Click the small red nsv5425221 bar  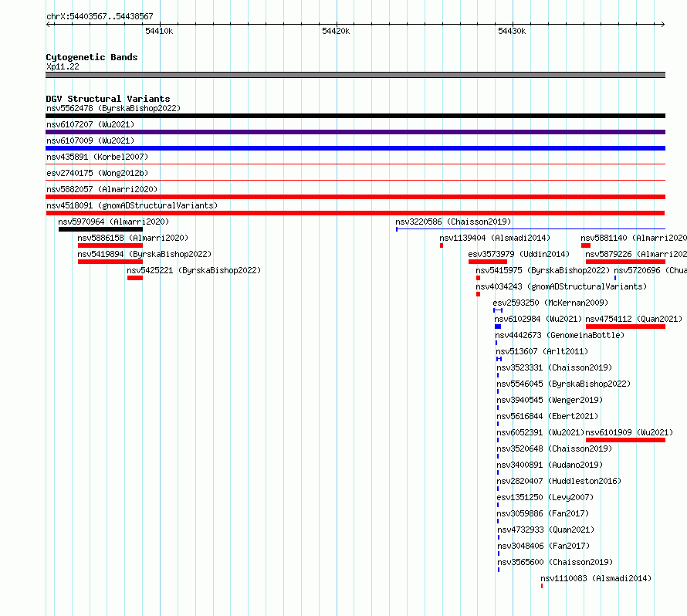click(x=135, y=278)
